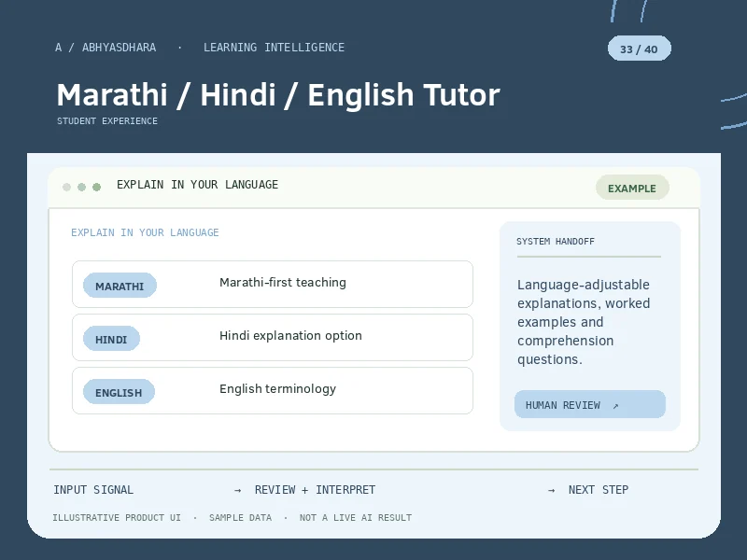The image size is (747, 560).
Task: Click the Marathi / Hindi / English Tutor title
Action: coord(278,95)
